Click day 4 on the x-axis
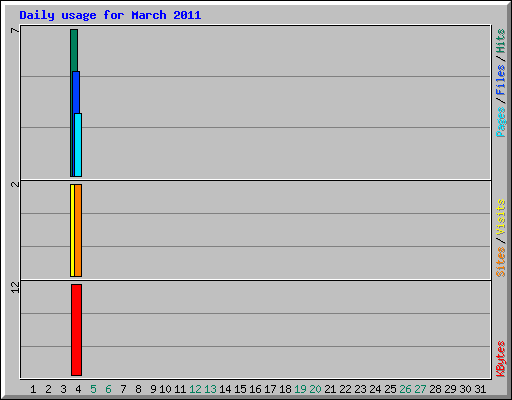The width and height of the screenshot is (512, 400). coord(78,389)
